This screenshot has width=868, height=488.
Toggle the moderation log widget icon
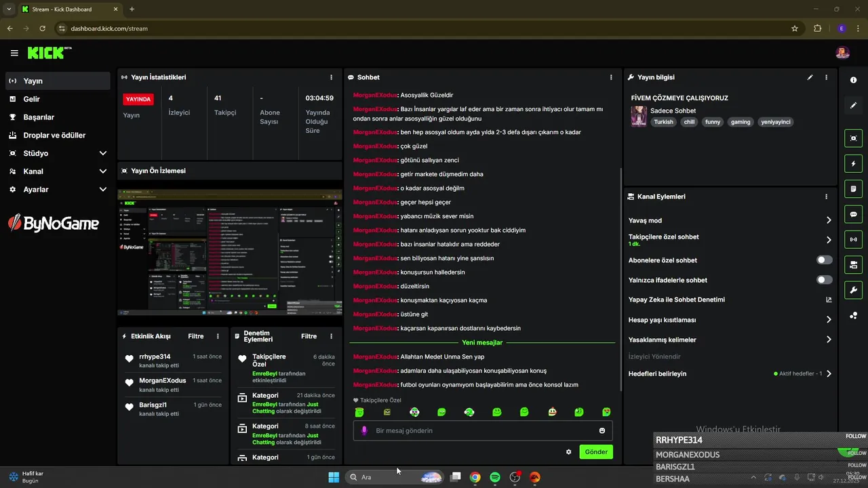coord(853,188)
